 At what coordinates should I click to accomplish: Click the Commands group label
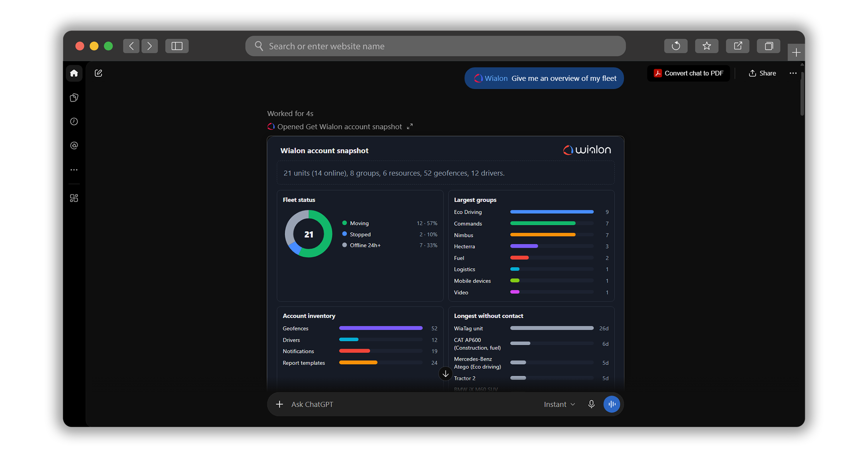(468, 224)
